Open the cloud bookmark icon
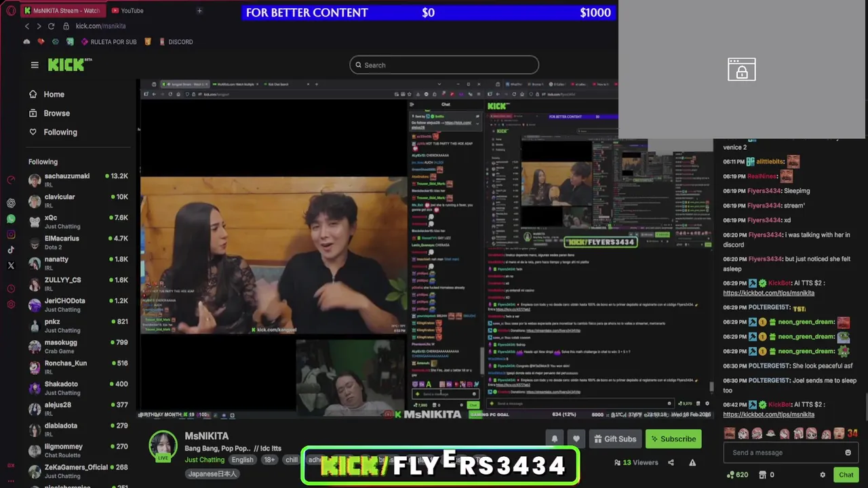 pyautogui.click(x=26, y=41)
